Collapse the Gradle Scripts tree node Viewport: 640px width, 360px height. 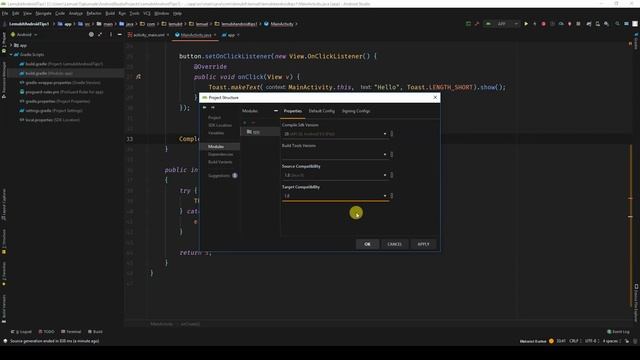pos(11,54)
